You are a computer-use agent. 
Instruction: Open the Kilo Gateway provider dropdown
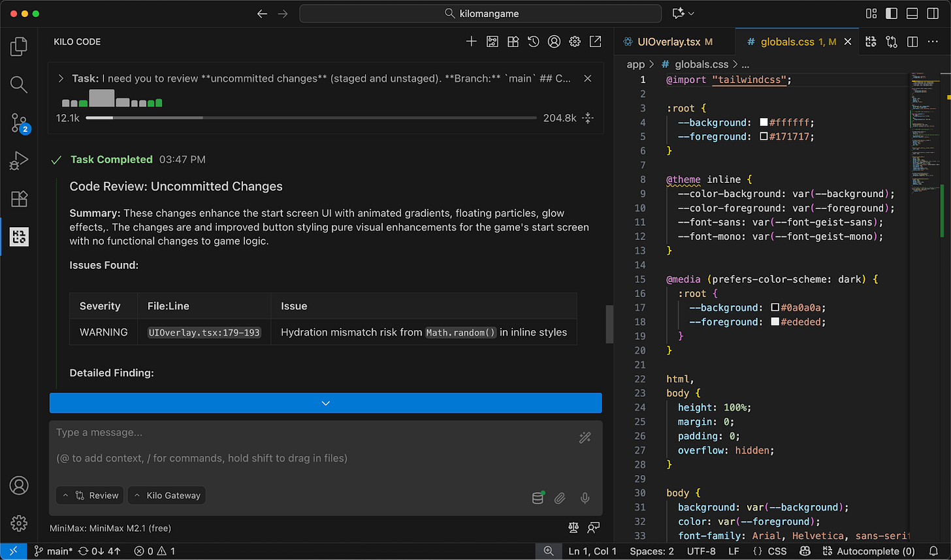coord(167,495)
